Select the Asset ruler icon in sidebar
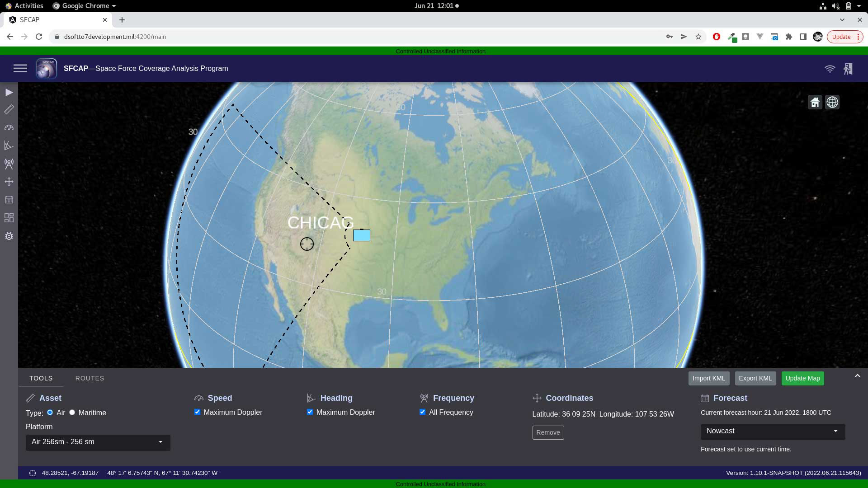Image resolution: width=868 pixels, height=488 pixels. 9,110
